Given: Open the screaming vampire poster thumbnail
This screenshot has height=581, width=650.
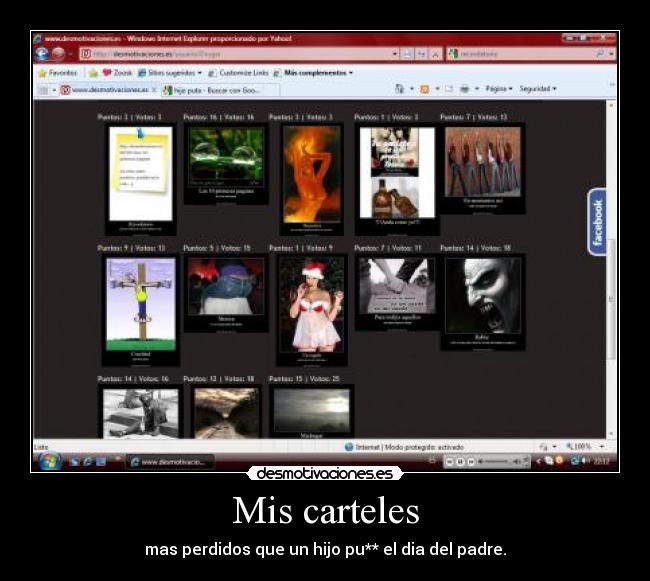Looking at the screenshot, I should coord(483,303).
